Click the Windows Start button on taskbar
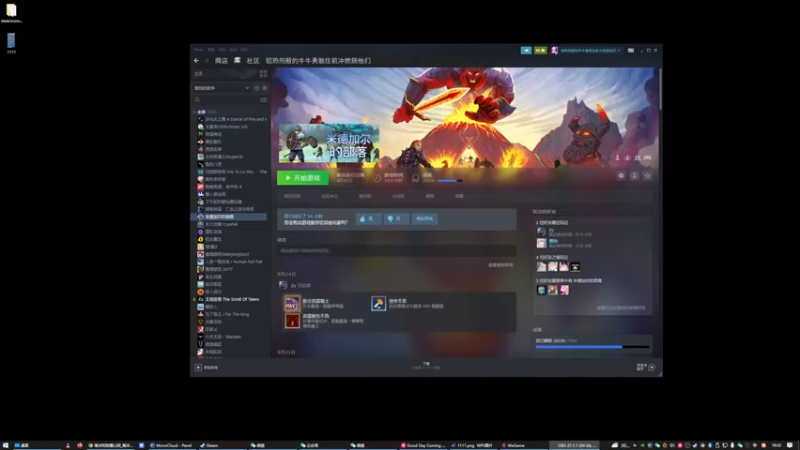Viewport: 800px width, 450px height. (5, 445)
